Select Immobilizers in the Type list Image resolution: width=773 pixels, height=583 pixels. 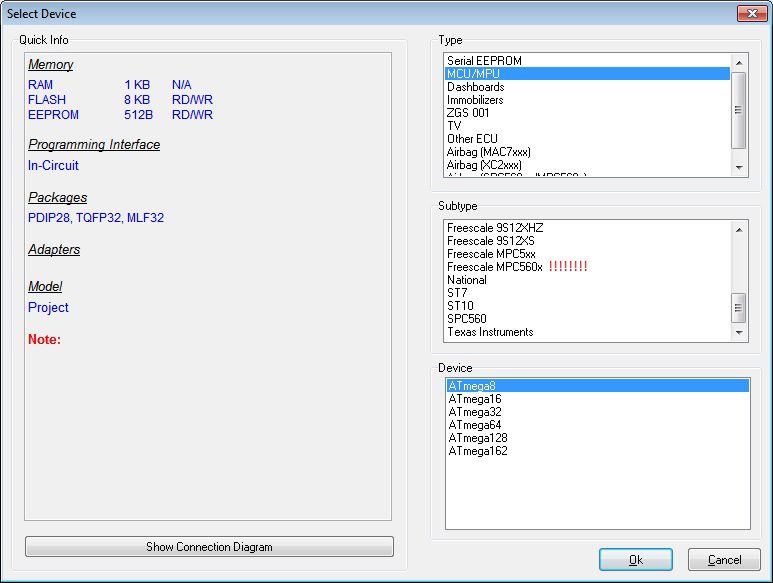point(475,100)
